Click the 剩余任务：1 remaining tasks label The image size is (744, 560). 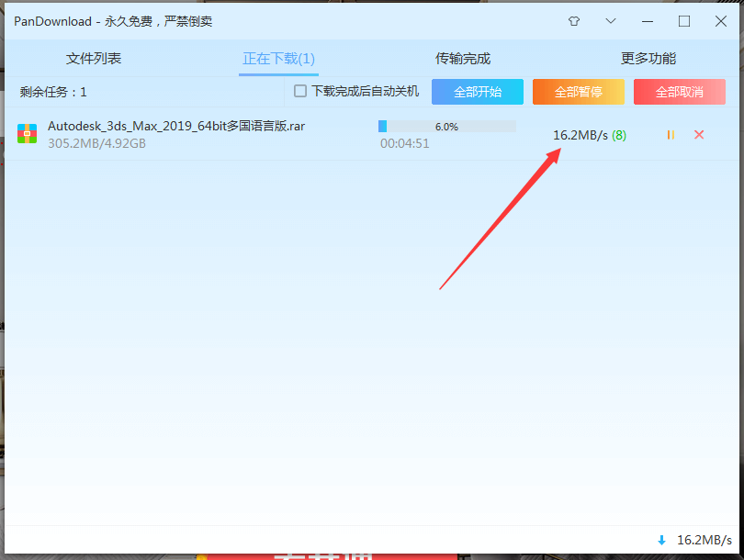51,92
